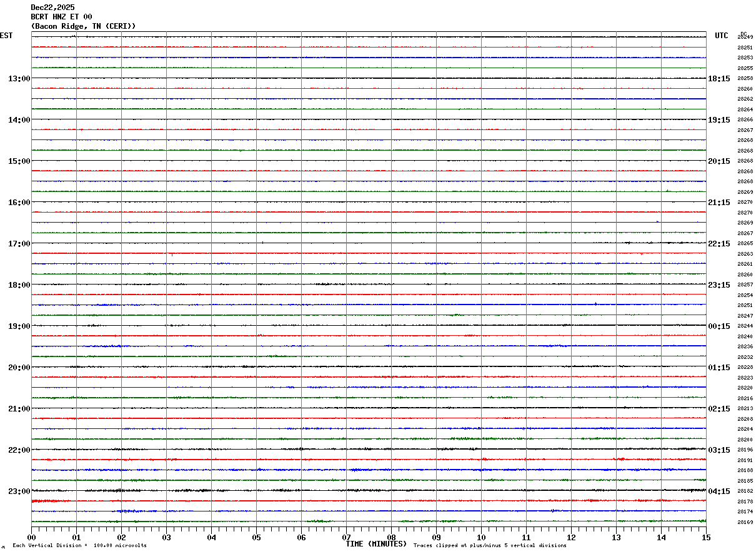This screenshot has width=756, height=554.
Task: Click the Traces clipped footer note
Action: (490, 545)
